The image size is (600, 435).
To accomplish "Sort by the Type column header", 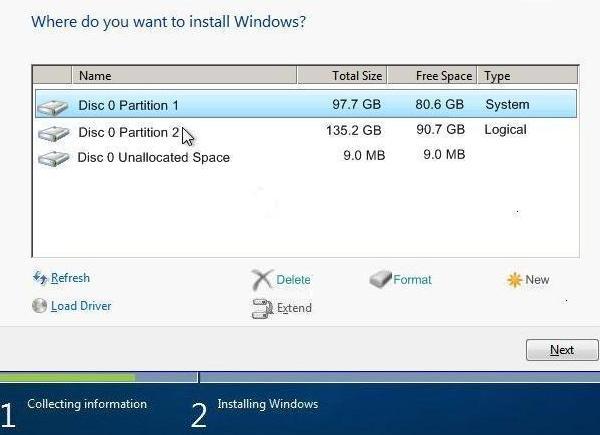I will click(528, 75).
